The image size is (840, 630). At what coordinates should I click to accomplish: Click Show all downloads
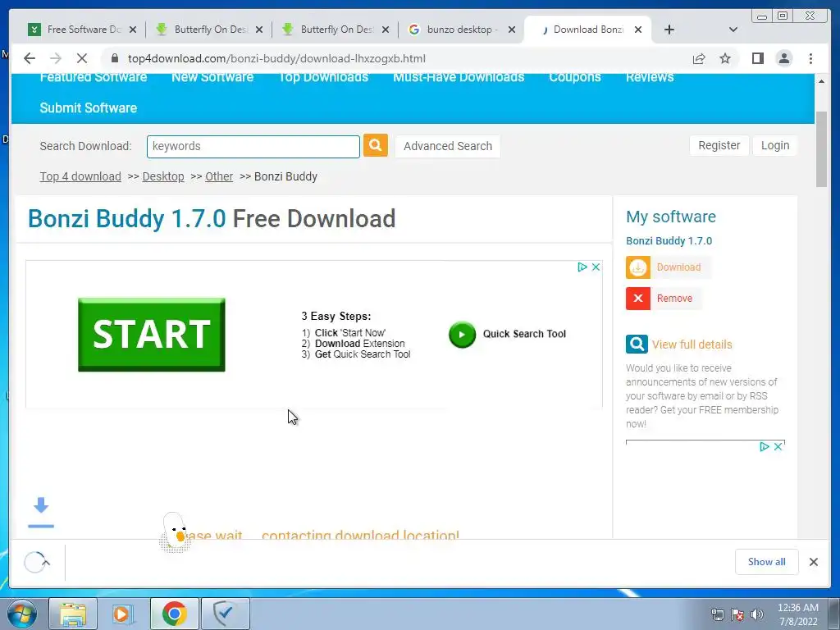[767, 561]
